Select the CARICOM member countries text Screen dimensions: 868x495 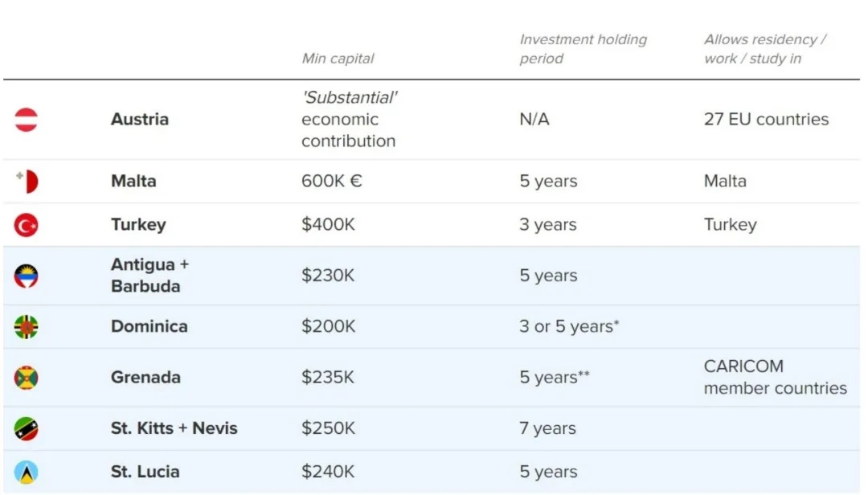click(x=775, y=378)
